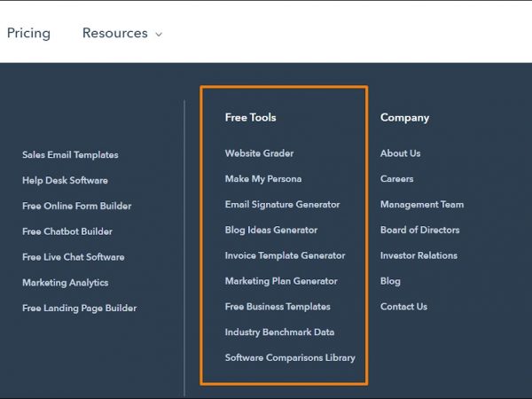Open the Careers link
The image size is (532, 399).
[x=396, y=179]
